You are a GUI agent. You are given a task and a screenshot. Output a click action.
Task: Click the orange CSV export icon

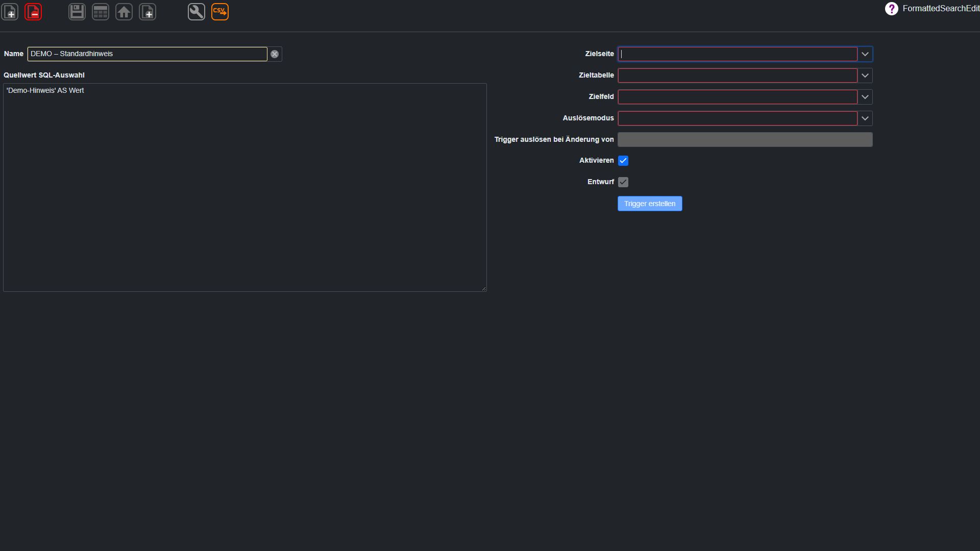220,12
